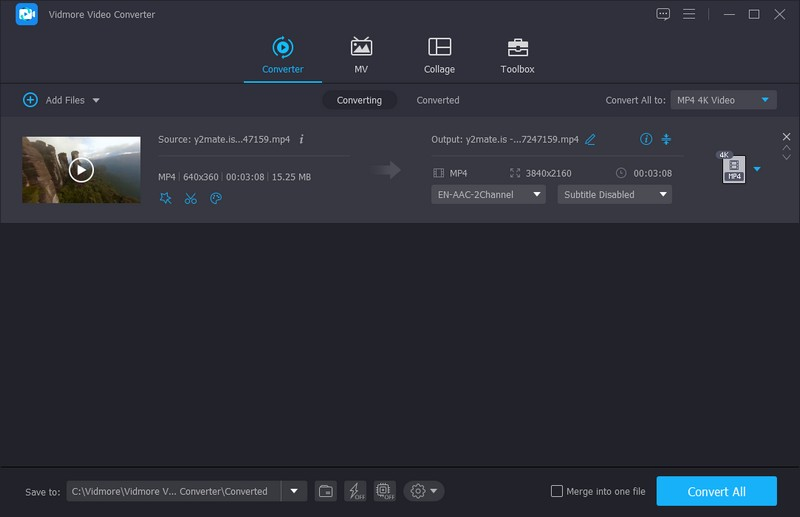Click the output MP4 film-strip icon
Viewport: 800px width, 517px height.
(x=438, y=173)
